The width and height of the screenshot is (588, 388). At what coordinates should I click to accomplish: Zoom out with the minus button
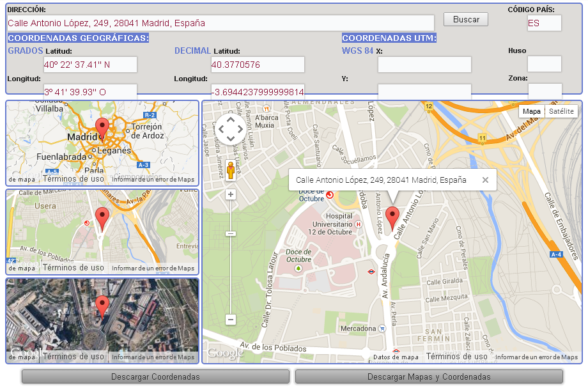pos(231,320)
